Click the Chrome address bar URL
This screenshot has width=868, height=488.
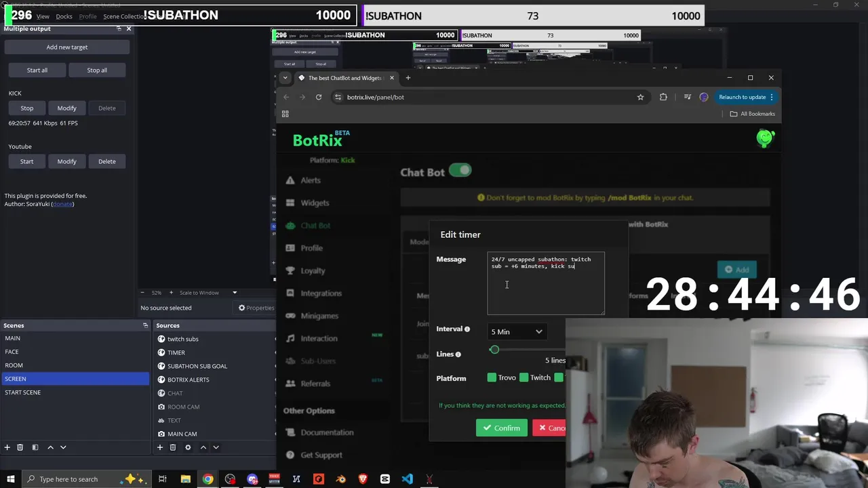pyautogui.click(x=376, y=97)
